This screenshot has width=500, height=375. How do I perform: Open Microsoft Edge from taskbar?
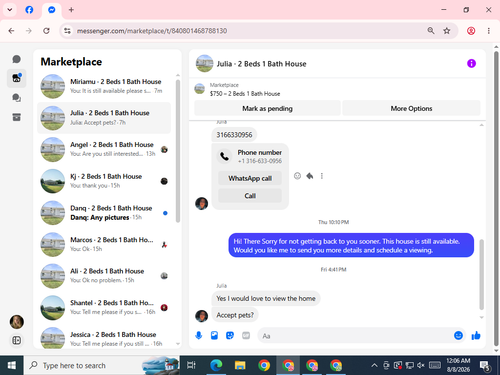point(216,365)
